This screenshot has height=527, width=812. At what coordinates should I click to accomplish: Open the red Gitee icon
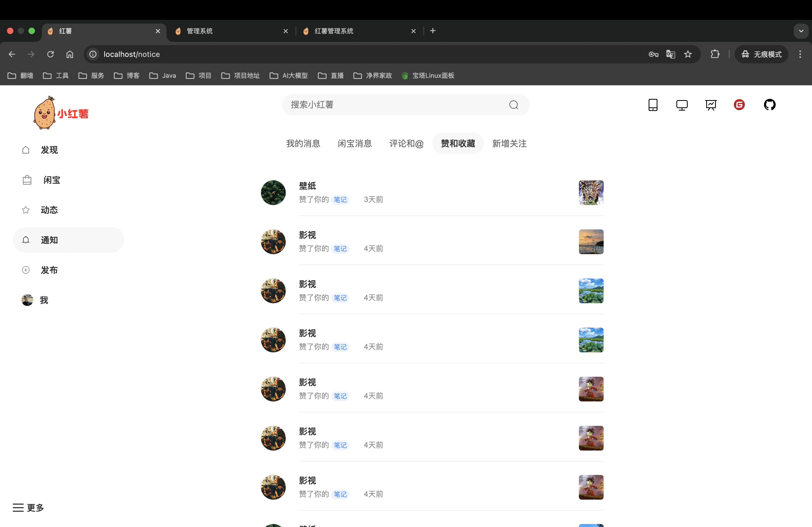(739, 105)
